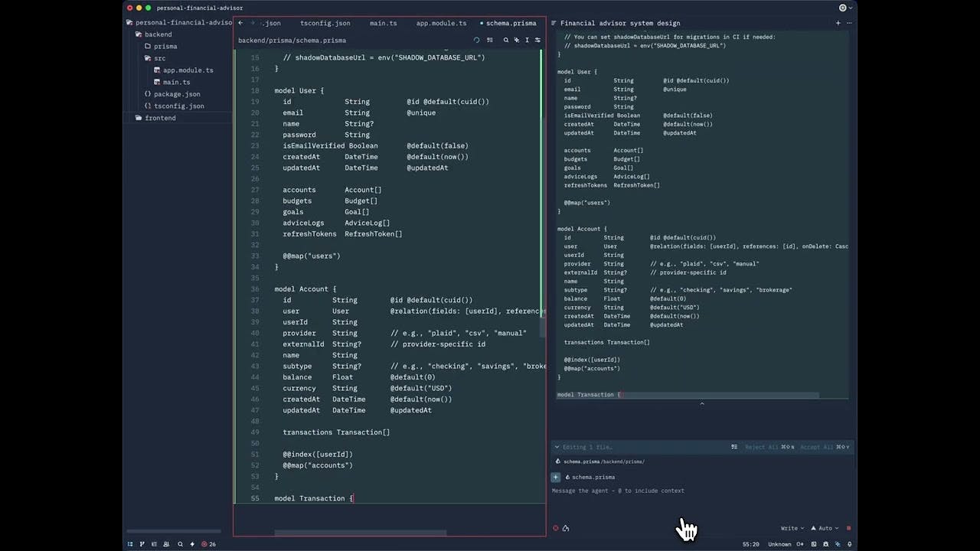Go forward with the right arrow
This screenshot has width=980, height=551.
pos(252,23)
